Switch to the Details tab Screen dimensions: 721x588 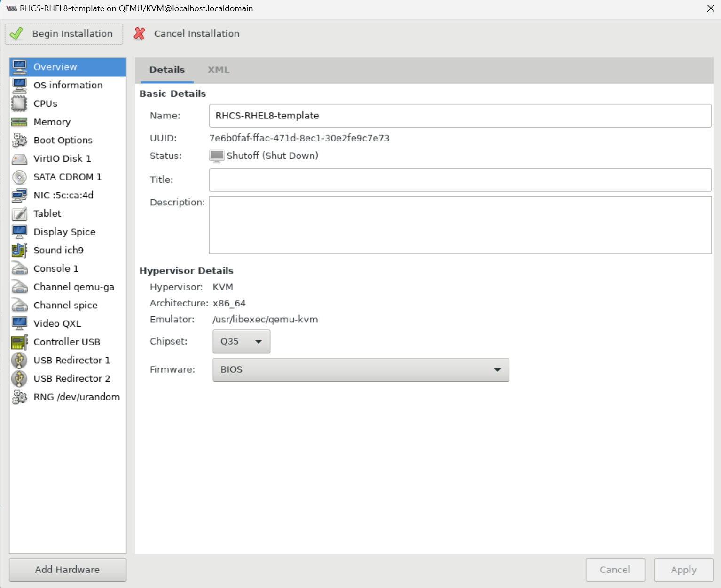tap(167, 70)
